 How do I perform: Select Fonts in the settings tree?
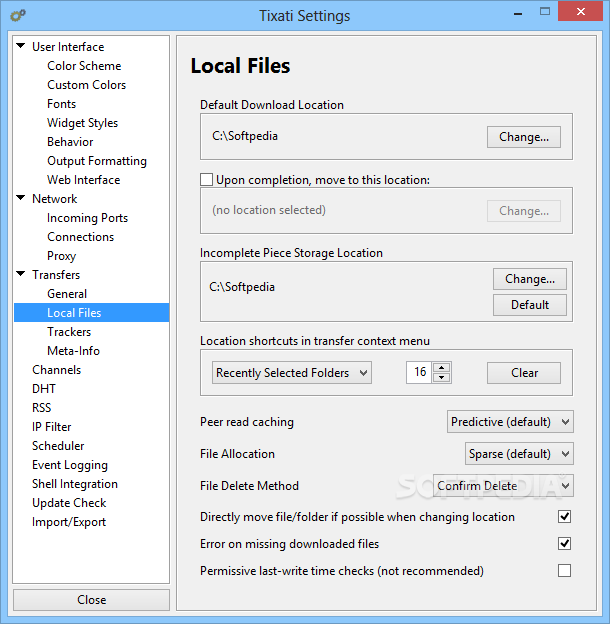[x=61, y=104]
